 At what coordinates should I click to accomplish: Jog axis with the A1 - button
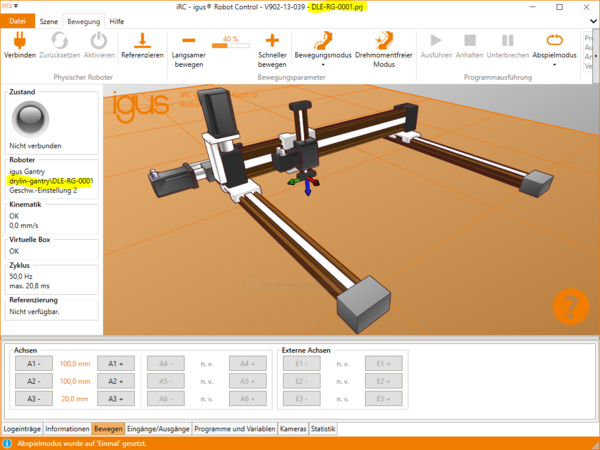pyautogui.click(x=34, y=364)
